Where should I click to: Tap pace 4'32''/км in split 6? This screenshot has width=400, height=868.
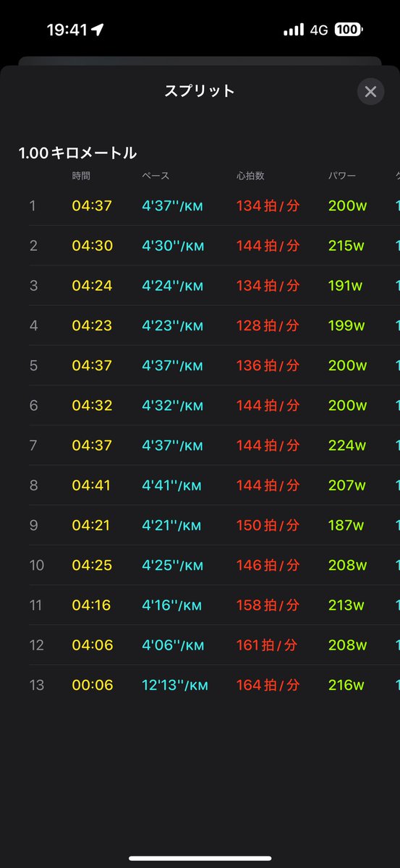click(173, 405)
